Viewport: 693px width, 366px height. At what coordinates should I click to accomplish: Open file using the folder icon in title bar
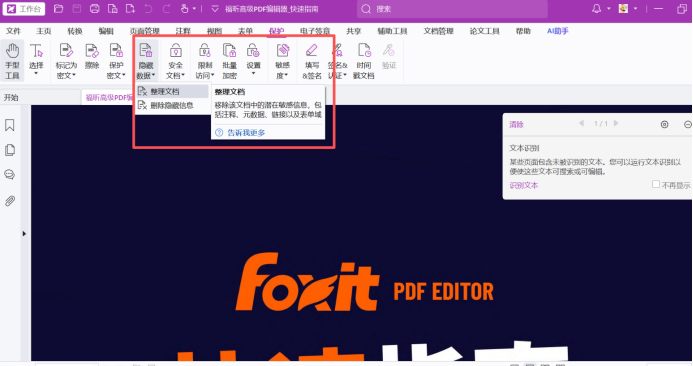pyautogui.click(x=58, y=9)
